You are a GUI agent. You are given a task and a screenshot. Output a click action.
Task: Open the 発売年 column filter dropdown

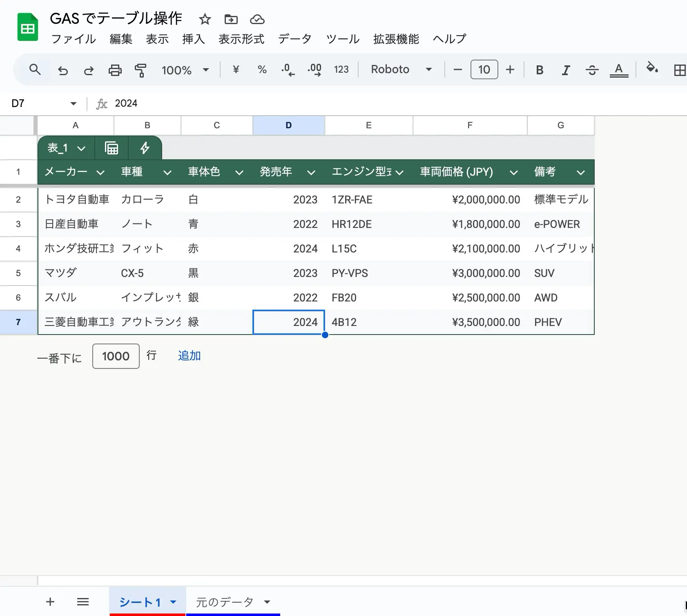(311, 172)
